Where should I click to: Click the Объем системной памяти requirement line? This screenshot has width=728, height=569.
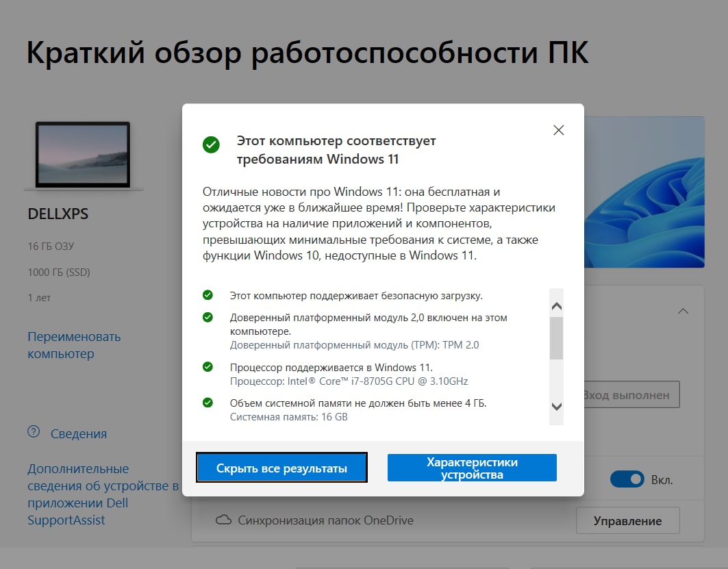pos(358,403)
